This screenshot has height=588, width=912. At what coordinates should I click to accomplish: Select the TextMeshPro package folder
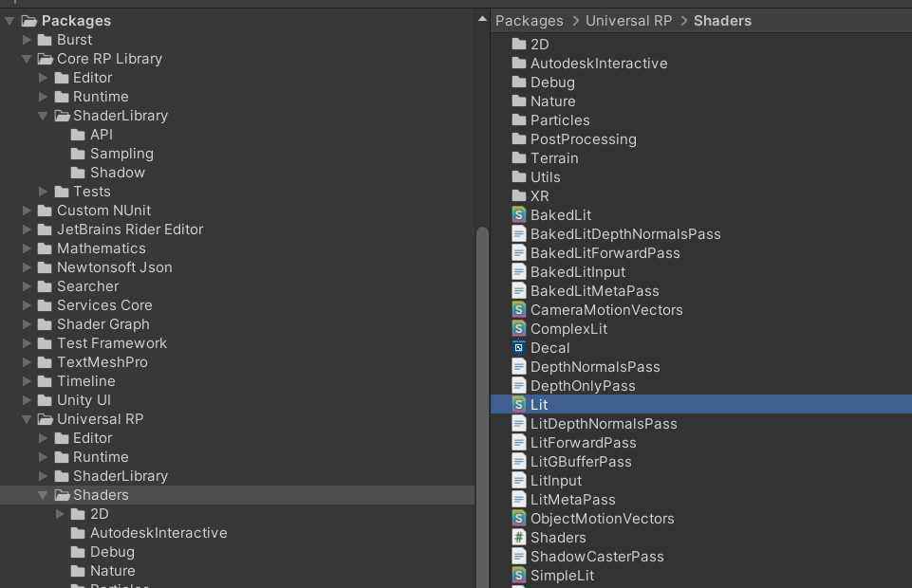pos(102,361)
